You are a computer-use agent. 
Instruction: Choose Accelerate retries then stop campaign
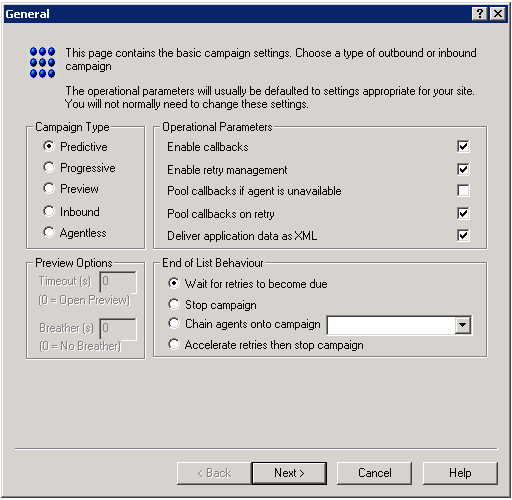click(x=174, y=344)
